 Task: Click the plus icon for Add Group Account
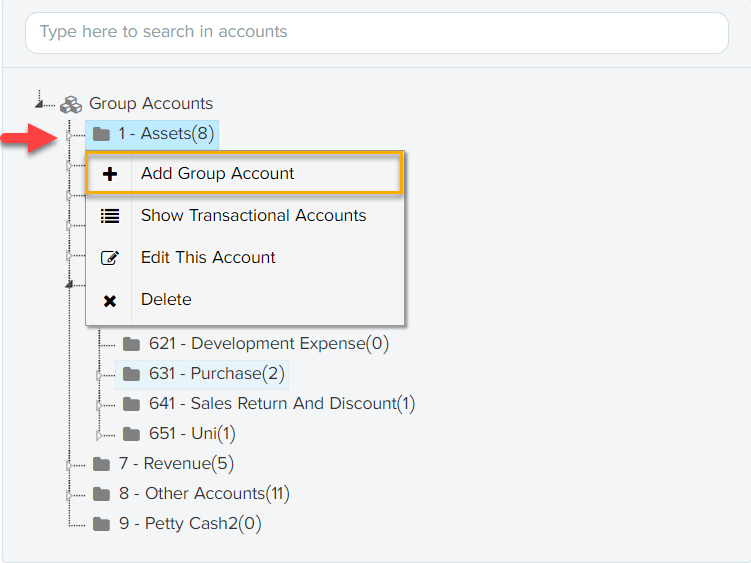(x=110, y=174)
